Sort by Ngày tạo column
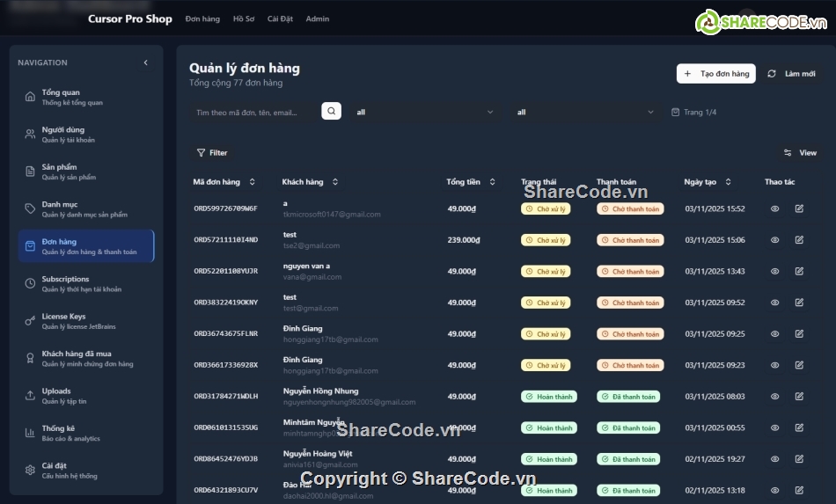Screen dimensions: 836x504 tap(708, 182)
